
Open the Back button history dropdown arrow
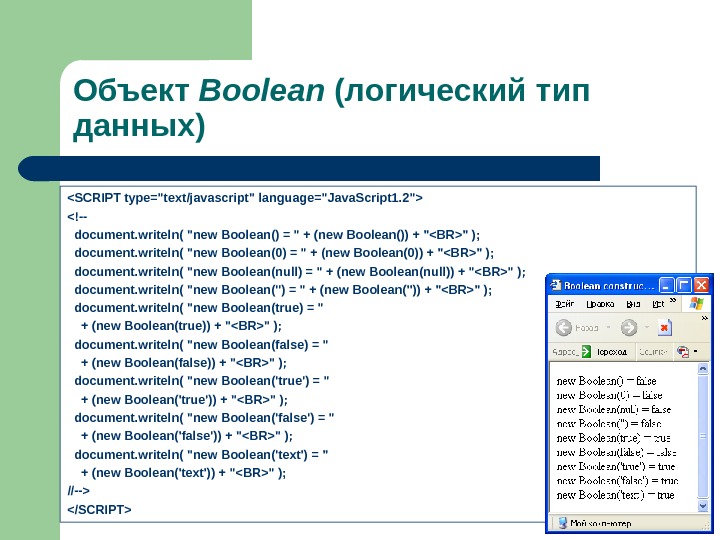(608, 327)
